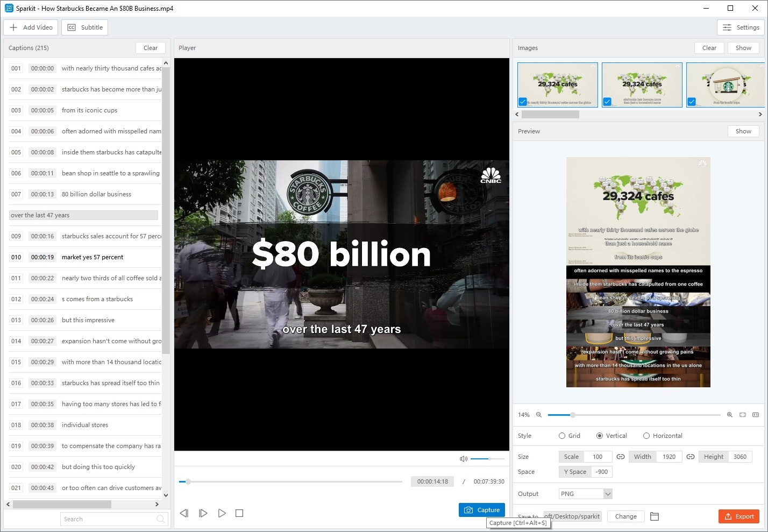
Task: Click the volume slider
Action: click(487, 459)
